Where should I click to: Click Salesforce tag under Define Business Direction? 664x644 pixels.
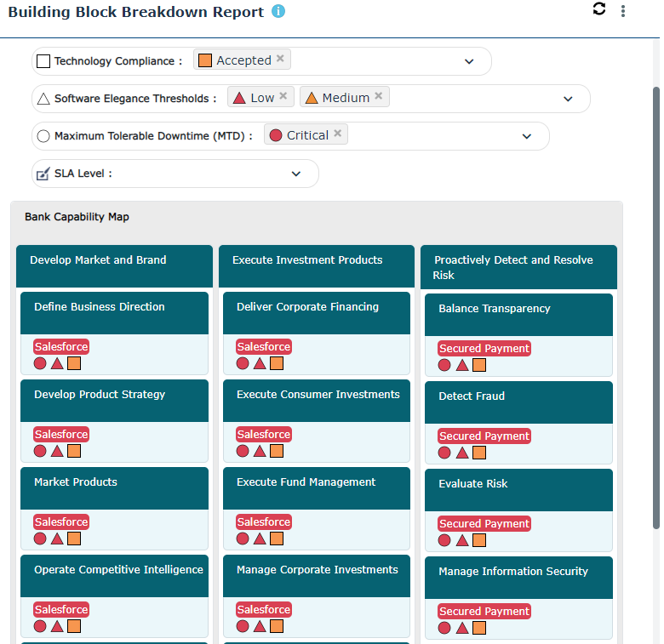coord(61,347)
